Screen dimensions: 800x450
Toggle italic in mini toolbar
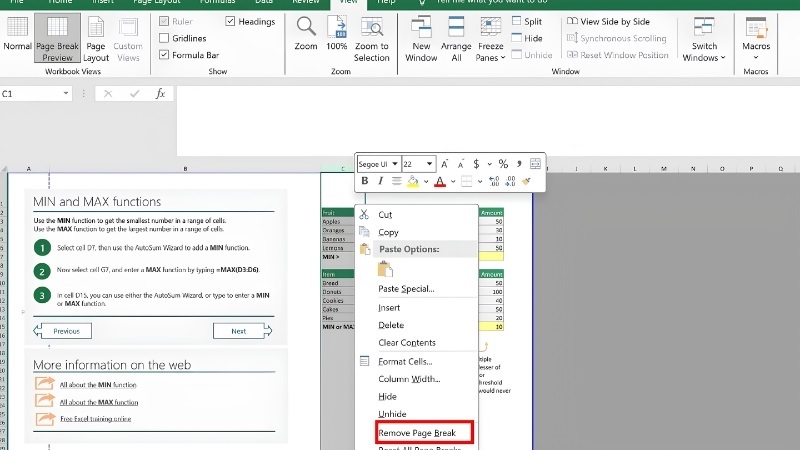pos(380,181)
